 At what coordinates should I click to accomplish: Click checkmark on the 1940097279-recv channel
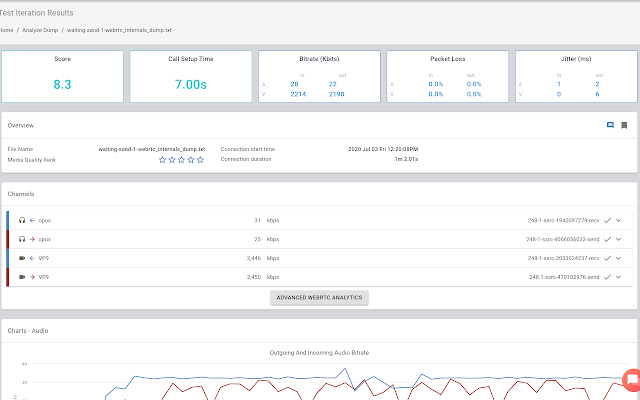coord(607,220)
